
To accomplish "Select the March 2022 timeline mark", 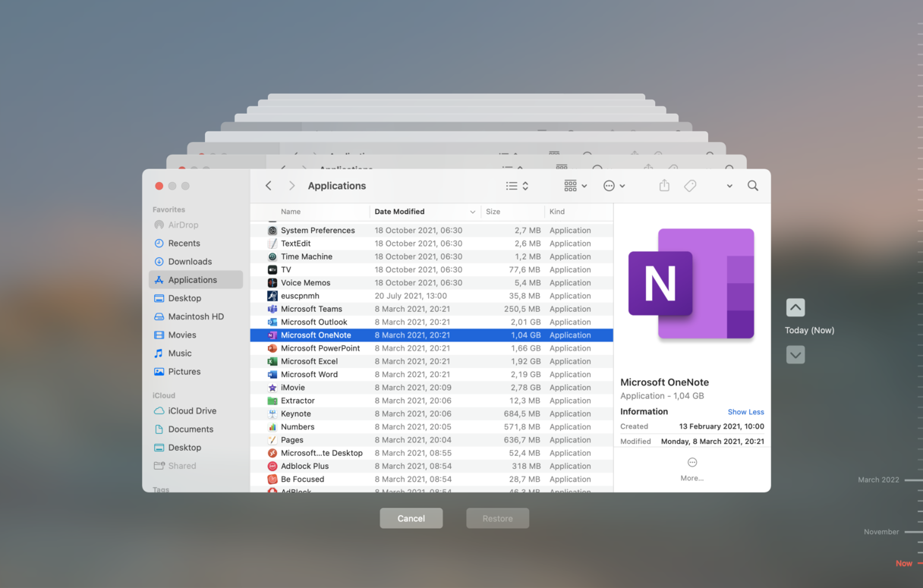I will point(878,480).
